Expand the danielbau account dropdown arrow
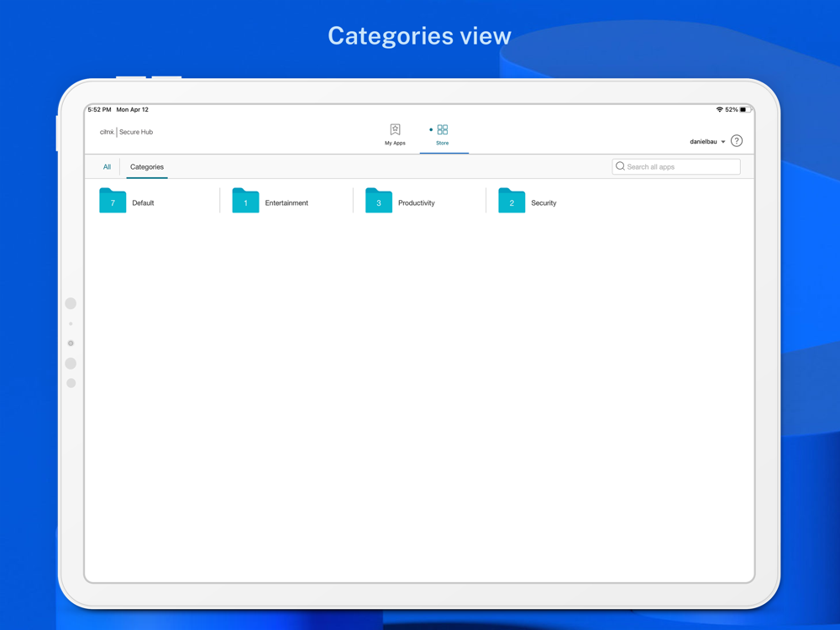The width and height of the screenshot is (840, 630). coord(723,142)
